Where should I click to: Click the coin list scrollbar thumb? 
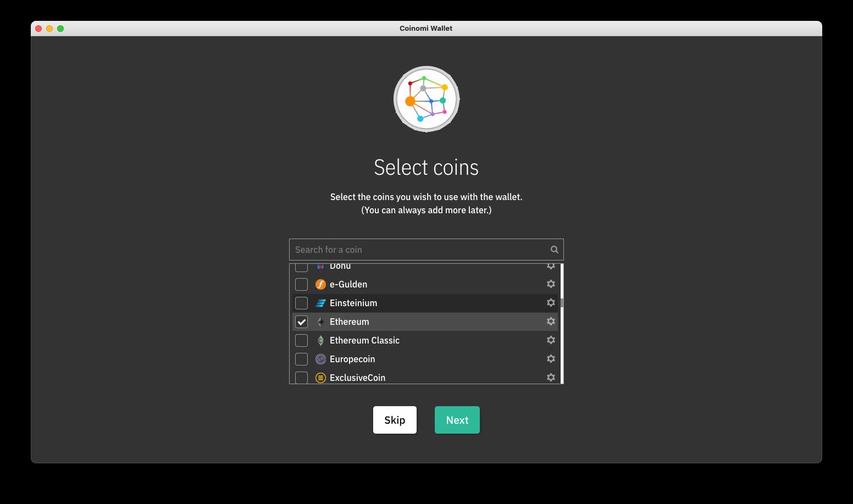(x=562, y=303)
